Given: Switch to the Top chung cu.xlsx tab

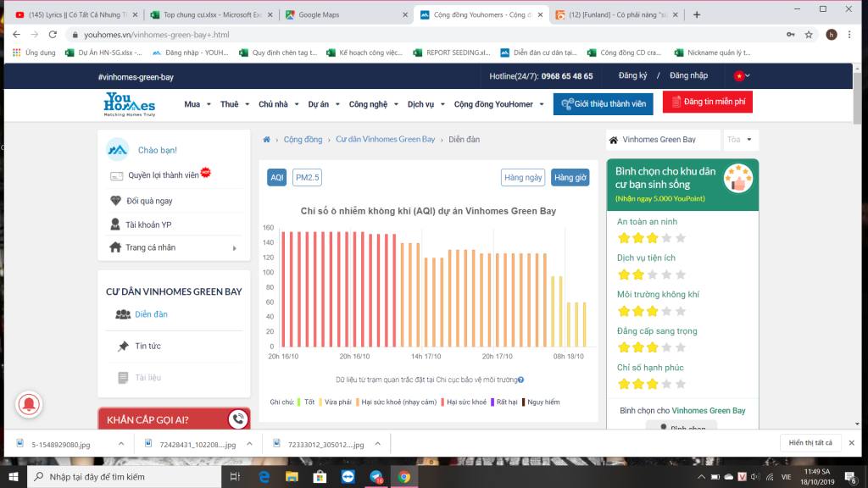Looking at the screenshot, I should (211, 15).
